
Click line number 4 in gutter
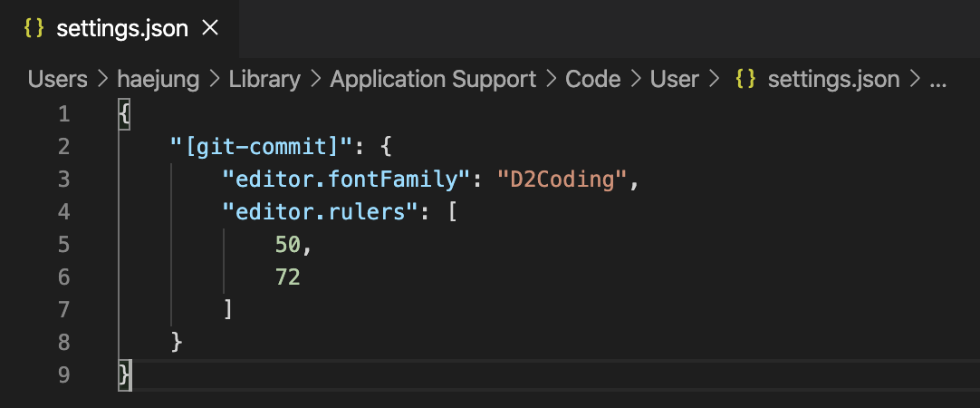click(x=63, y=212)
